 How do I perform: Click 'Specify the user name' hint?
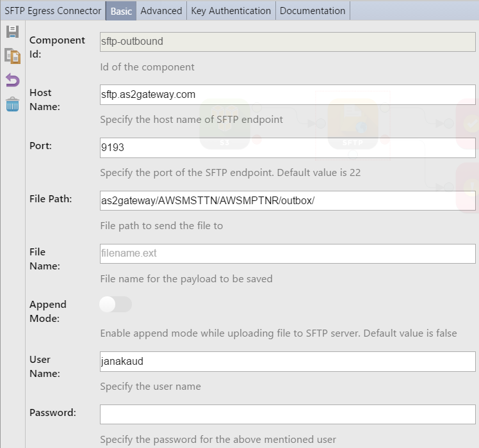tap(150, 387)
